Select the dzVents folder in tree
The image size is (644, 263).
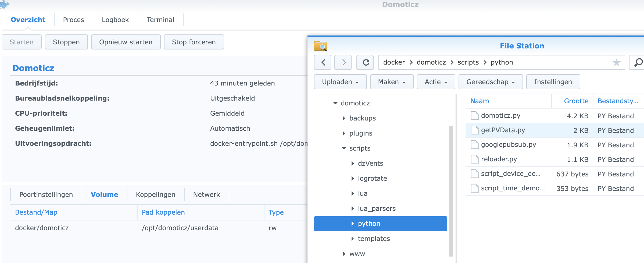tap(370, 164)
